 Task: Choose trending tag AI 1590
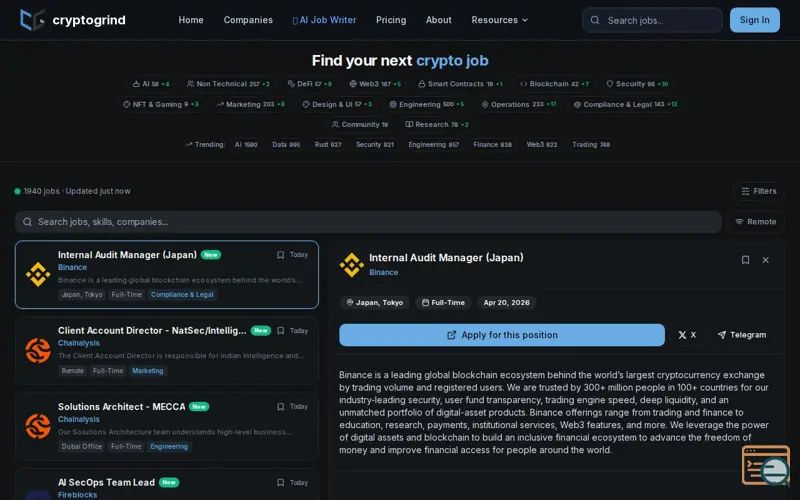pos(246,144)
